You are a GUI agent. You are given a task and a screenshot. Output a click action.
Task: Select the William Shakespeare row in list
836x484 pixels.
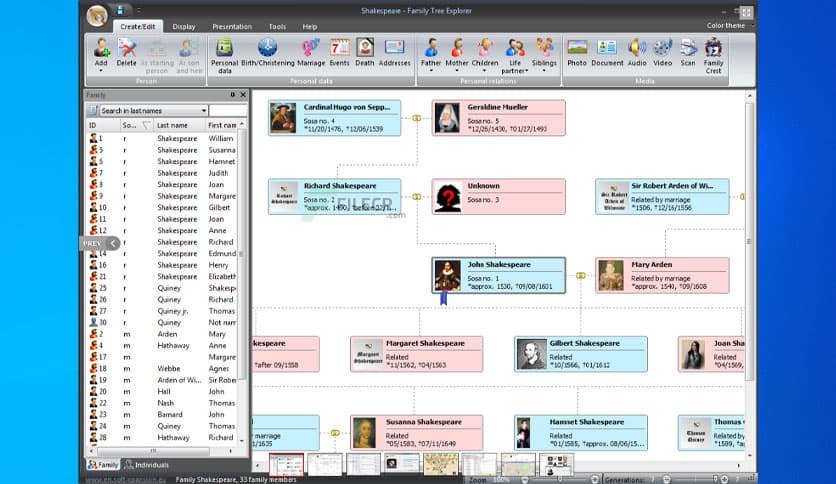[x=162, y=139]
